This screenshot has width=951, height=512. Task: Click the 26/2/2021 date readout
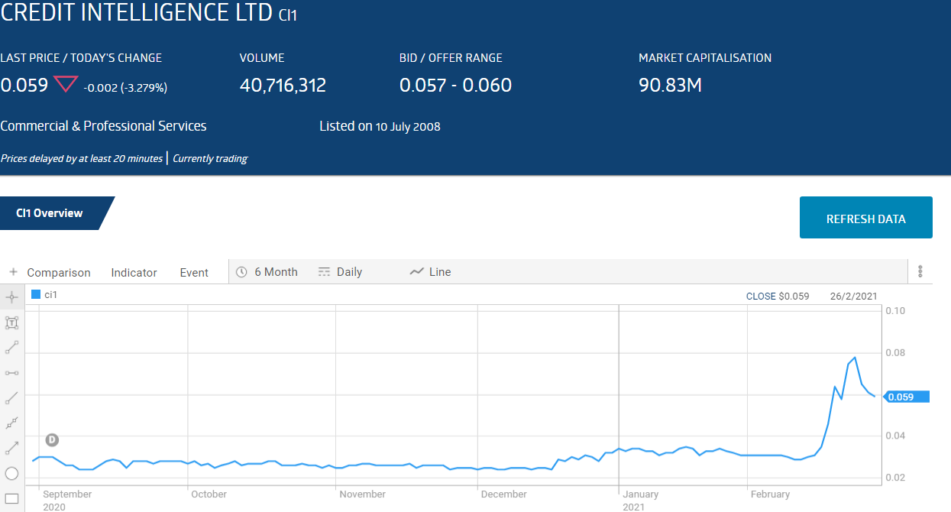853,296
